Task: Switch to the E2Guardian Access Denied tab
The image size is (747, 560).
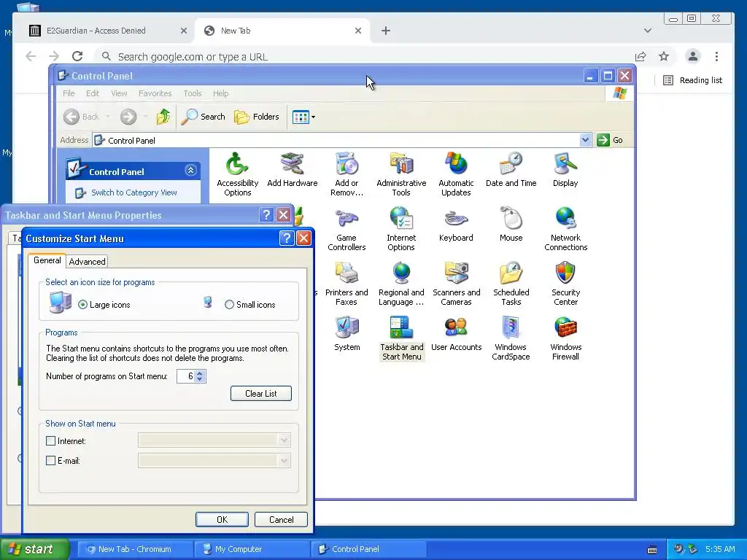Action: point(109,31)
